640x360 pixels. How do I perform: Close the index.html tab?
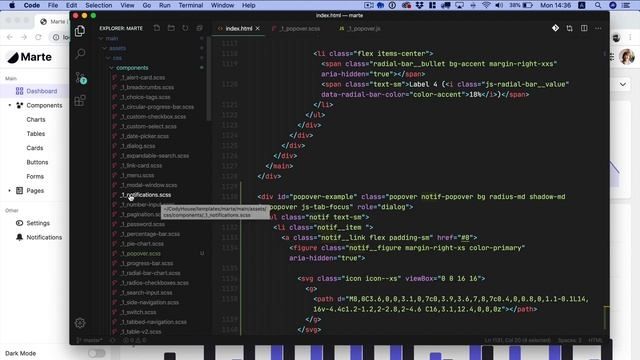click(x=258, y=29)
